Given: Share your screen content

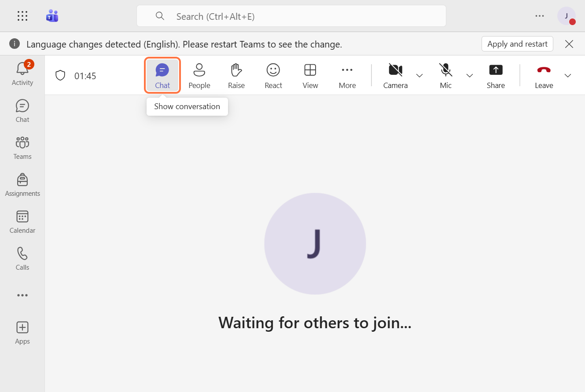Looking at the screenshot, I should click(495, 76).
